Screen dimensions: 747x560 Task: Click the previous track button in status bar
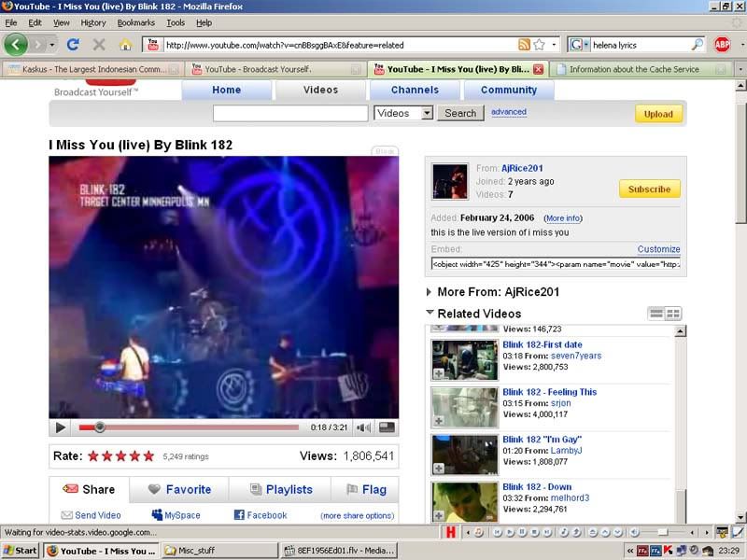[498, 532]
